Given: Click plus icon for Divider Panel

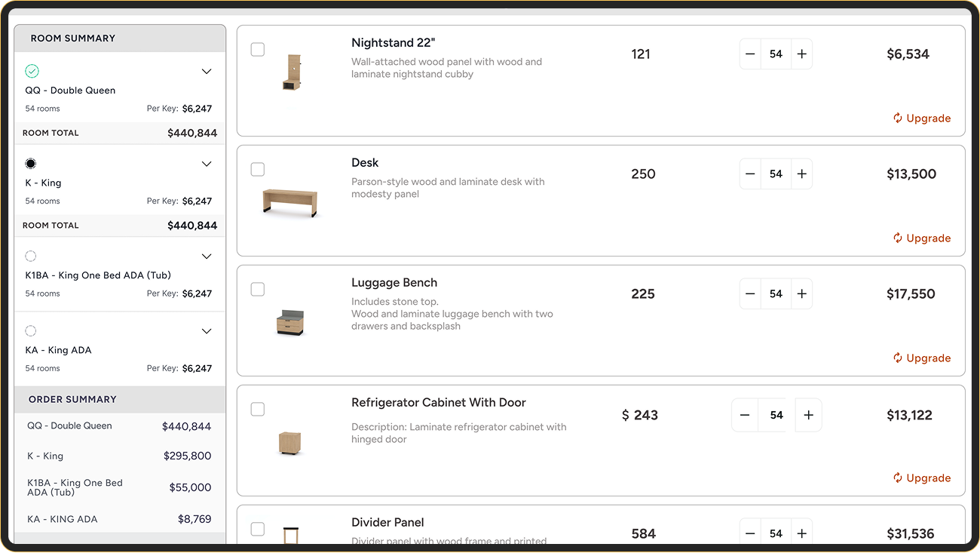Looking at the screenshot, I should click(x=801, y=533).
